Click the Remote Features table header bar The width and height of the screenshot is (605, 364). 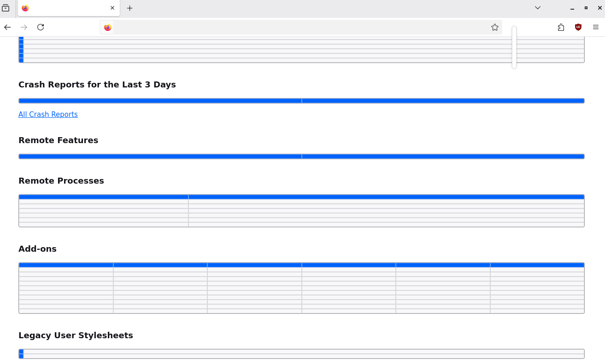point(301,156)
